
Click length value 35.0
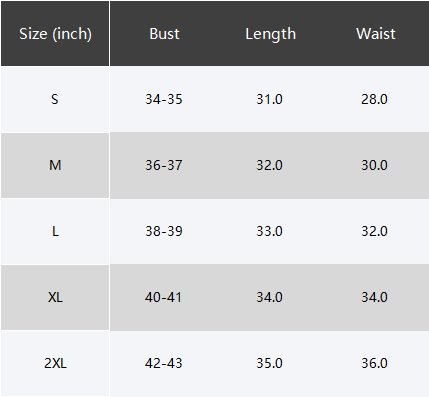[x=269, y=363]
